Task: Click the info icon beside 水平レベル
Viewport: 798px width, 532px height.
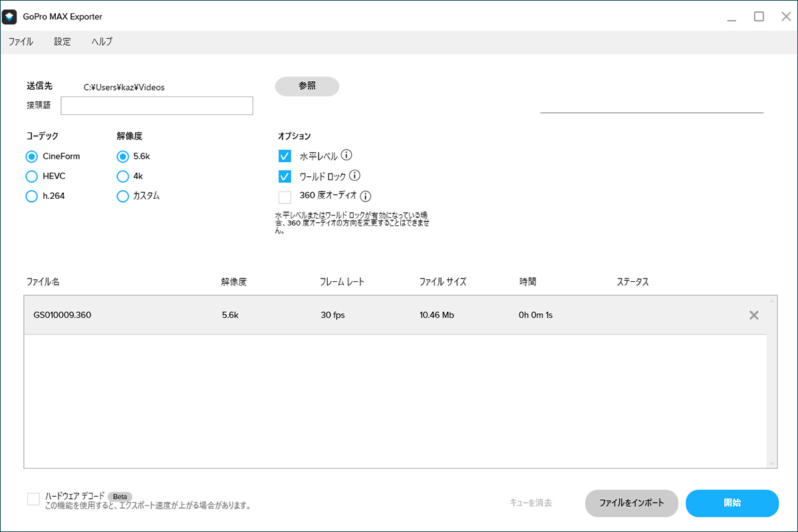Action: point(346,156)
